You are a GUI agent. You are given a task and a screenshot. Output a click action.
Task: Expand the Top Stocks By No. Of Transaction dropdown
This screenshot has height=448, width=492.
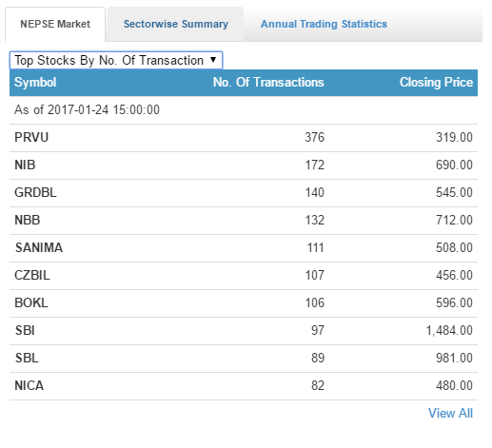(116, 60)
